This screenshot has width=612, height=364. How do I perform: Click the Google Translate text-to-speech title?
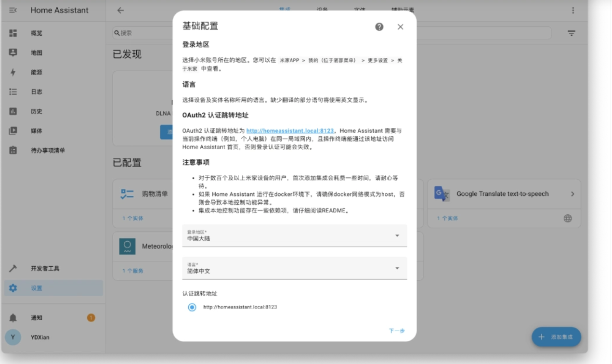(503, 194)
